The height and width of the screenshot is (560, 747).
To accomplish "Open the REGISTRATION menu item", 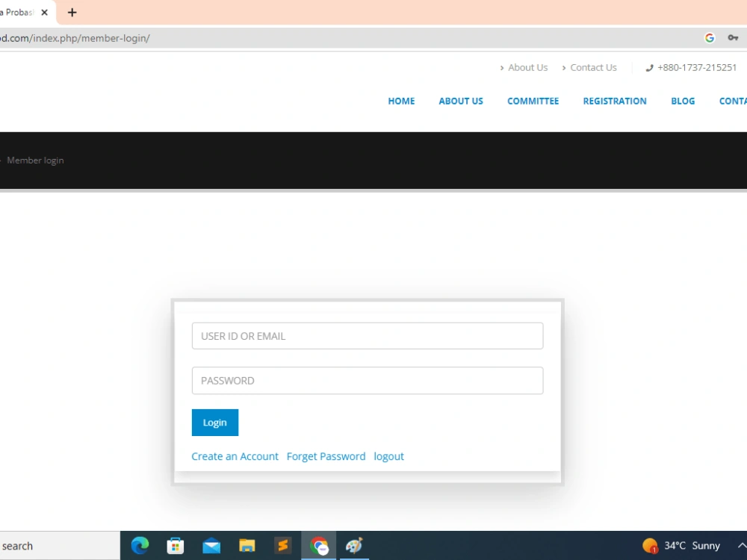I will tap(615, 101).
